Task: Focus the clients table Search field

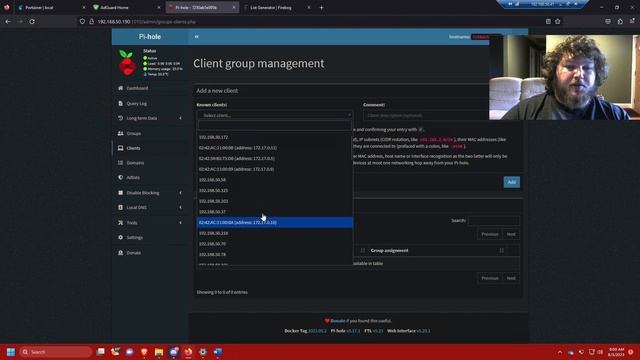Action: pos(493,220)
